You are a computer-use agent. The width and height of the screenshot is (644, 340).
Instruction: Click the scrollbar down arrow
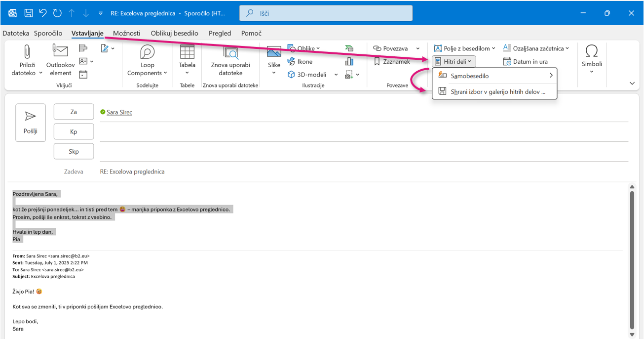[632, 334]
